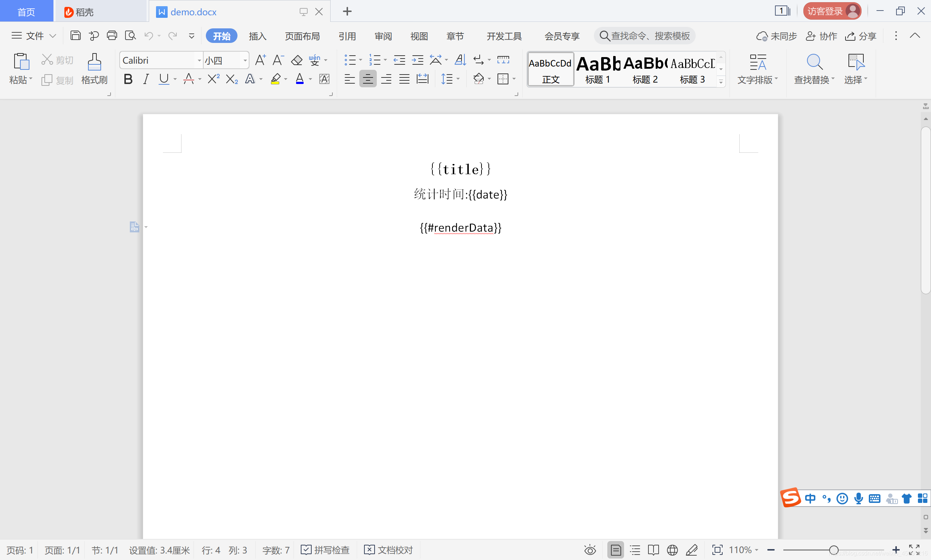Viewport: 931px width, 560px height.
Task: Toggle subscript formatting
Action: (232, 79)
